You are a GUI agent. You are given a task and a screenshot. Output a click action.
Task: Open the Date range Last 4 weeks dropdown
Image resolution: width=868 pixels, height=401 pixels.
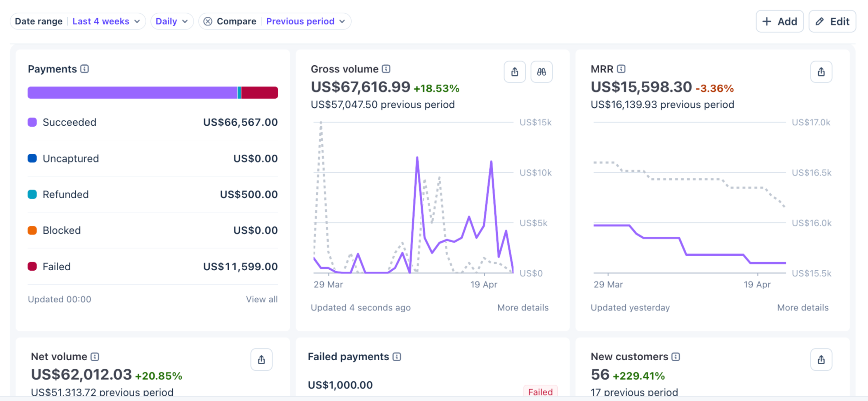click(78, 21)
